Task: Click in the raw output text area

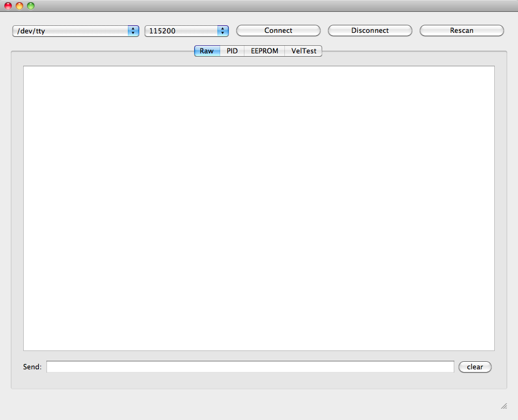Action: pos(258,208)
